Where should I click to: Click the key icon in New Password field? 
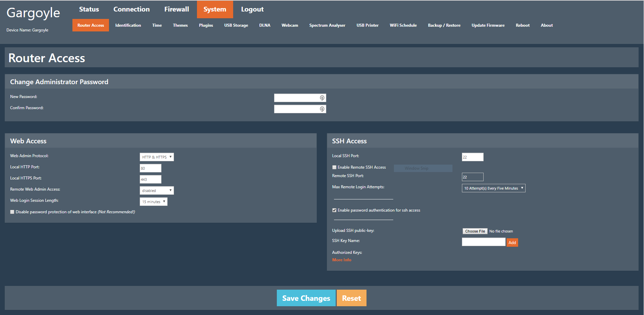(x=322, y=98)
